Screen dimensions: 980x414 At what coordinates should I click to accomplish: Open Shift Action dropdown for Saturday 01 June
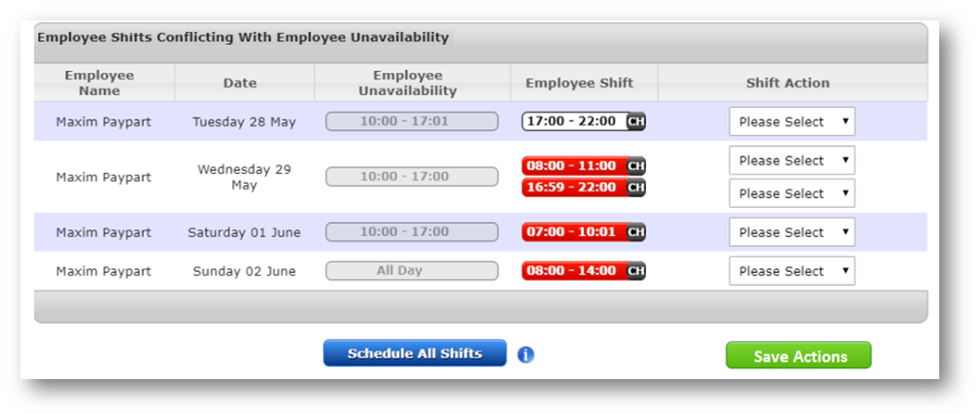click(x=792, y=232)
